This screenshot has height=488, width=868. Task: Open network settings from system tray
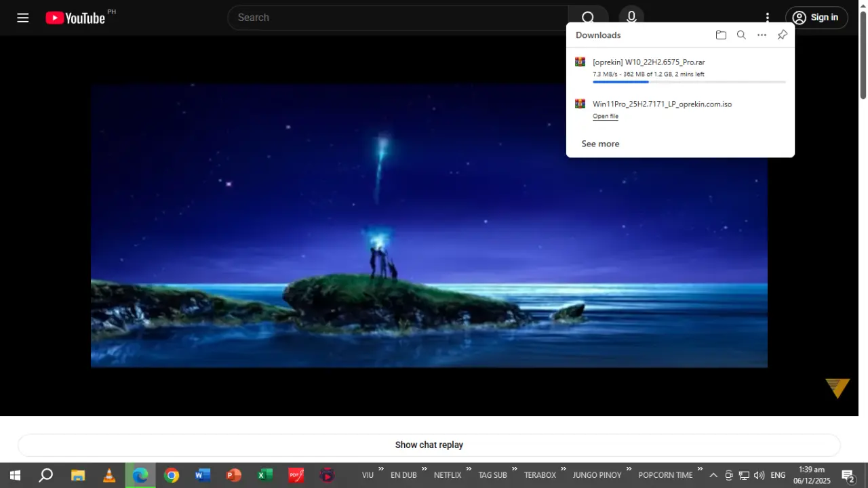[x=744, y=475]
